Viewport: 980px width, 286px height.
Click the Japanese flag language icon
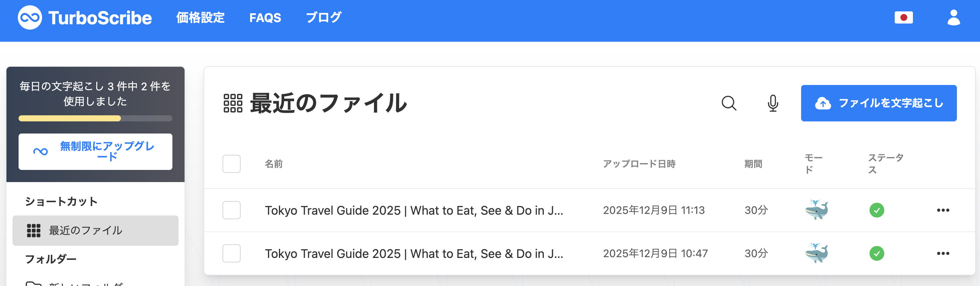click(x=903, y=17)
